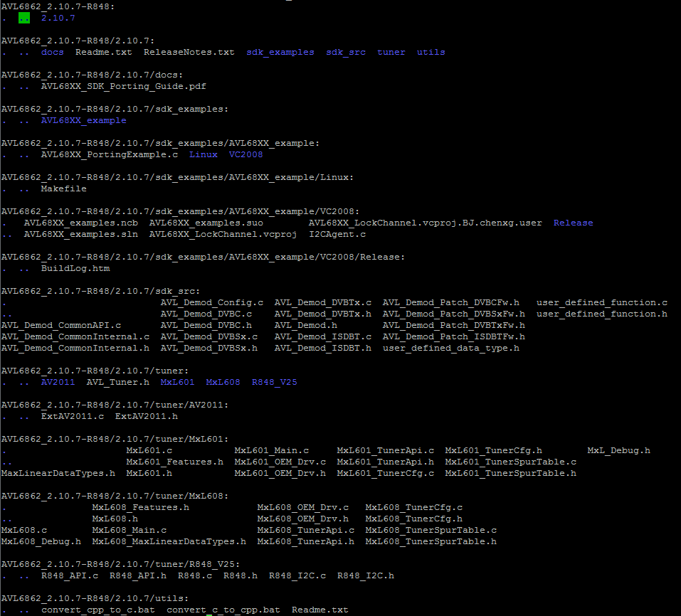Open the blue AV2011 tuner directory
Viewport: 681px width, 616px height.
point(58,382)
